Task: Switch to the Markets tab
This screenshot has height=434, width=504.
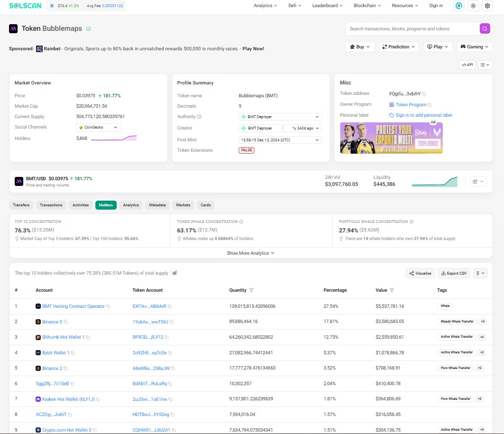Action: 183,205
